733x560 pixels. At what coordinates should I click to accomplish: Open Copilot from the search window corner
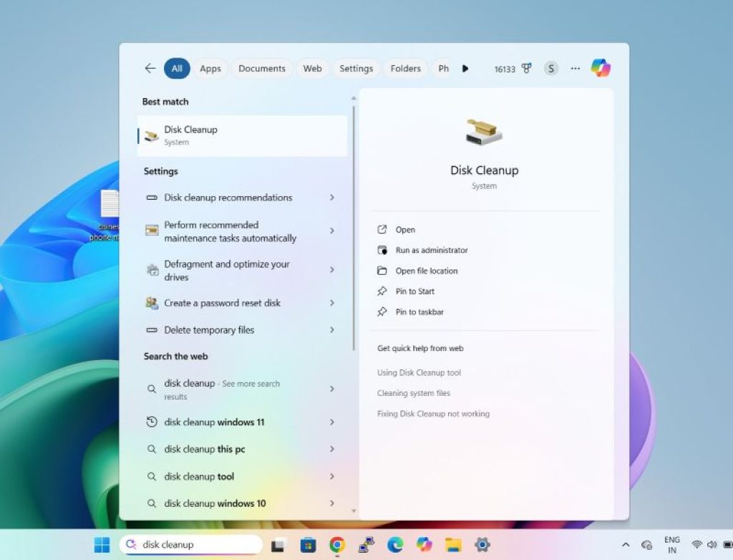point(600,68)
